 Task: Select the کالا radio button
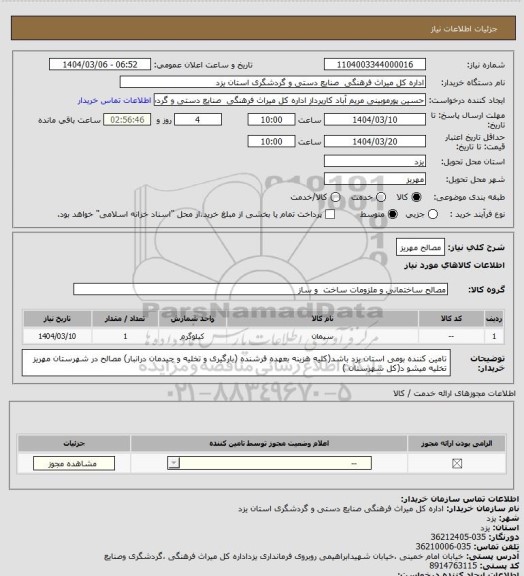point(416,197)
